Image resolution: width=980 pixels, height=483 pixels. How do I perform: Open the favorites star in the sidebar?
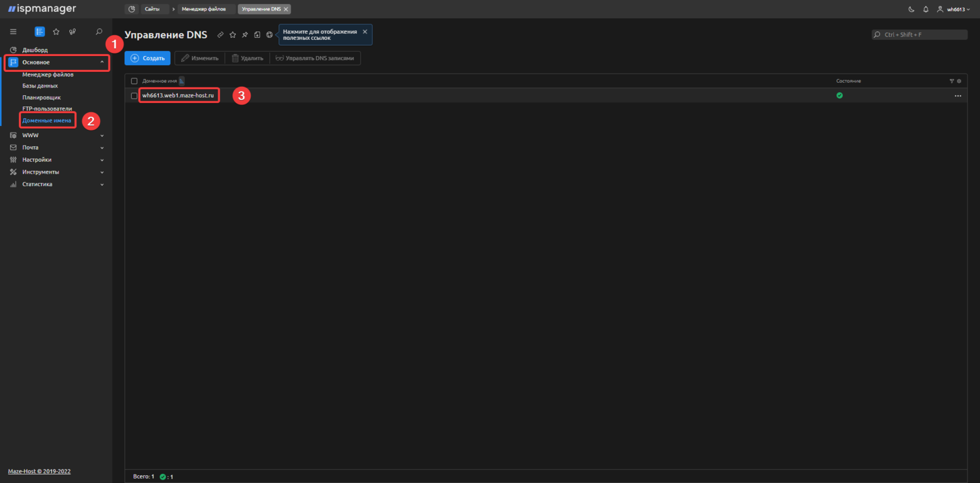coord(56,31)
